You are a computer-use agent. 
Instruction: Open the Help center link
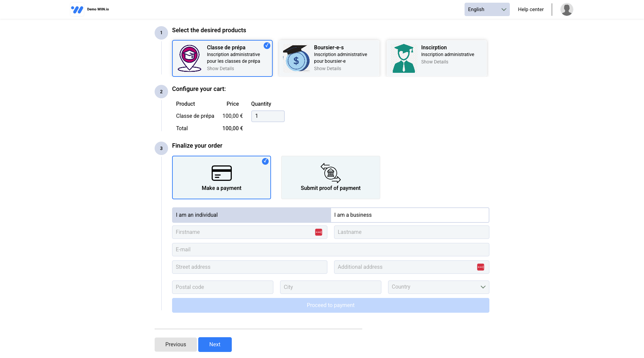point(531,9)
